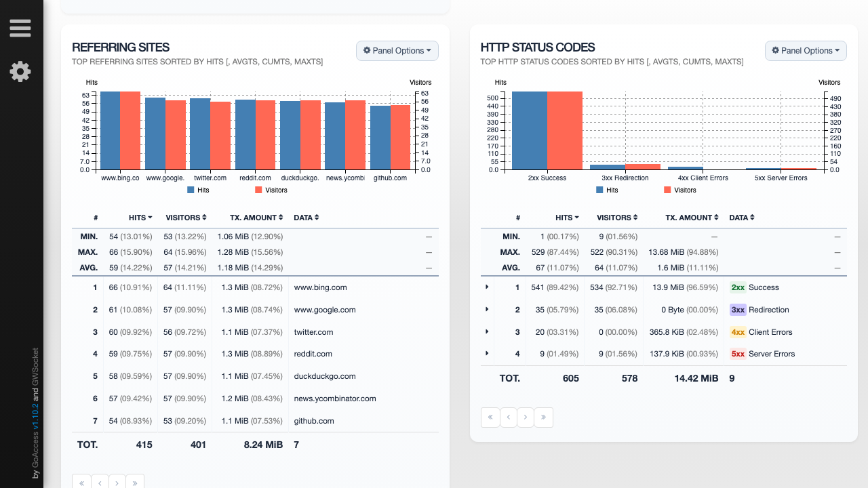The image size is (868, 488).
Task: Go to last page in Referring Sites
Action: coord(135,482)
